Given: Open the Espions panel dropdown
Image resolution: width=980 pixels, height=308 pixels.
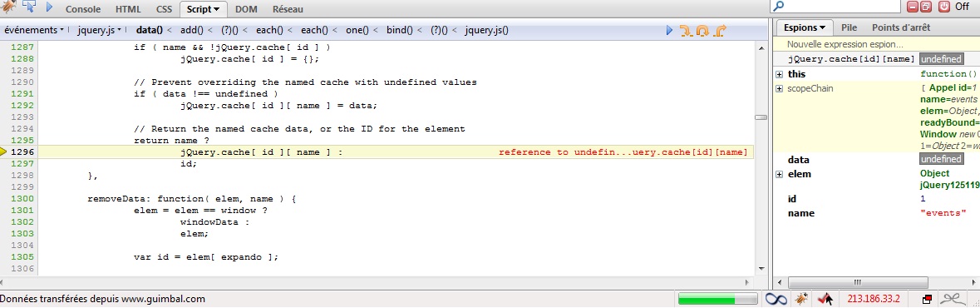Looking at the screenshot, I should [805, 27].
